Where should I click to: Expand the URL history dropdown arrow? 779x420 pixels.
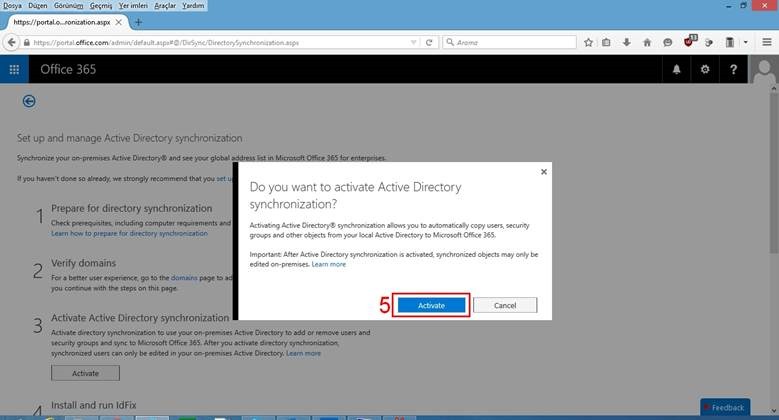pos(413,43)
